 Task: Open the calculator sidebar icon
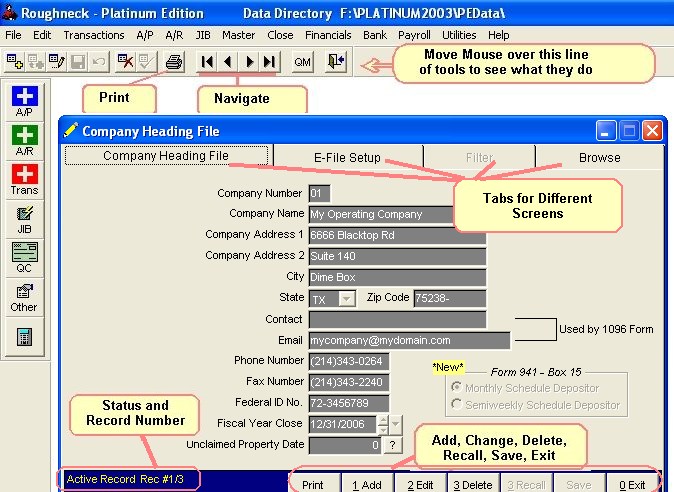pos(25,337)
